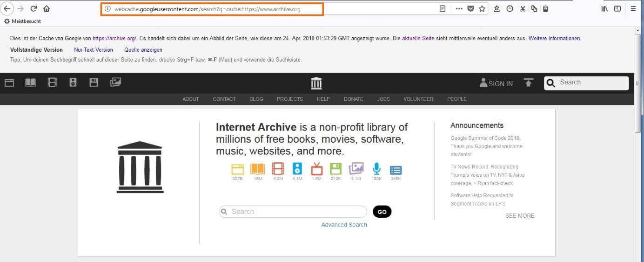Viewport: 644px width, 262px height.
Task: Open the orange books (texts) icon
Action: [257, 169]
